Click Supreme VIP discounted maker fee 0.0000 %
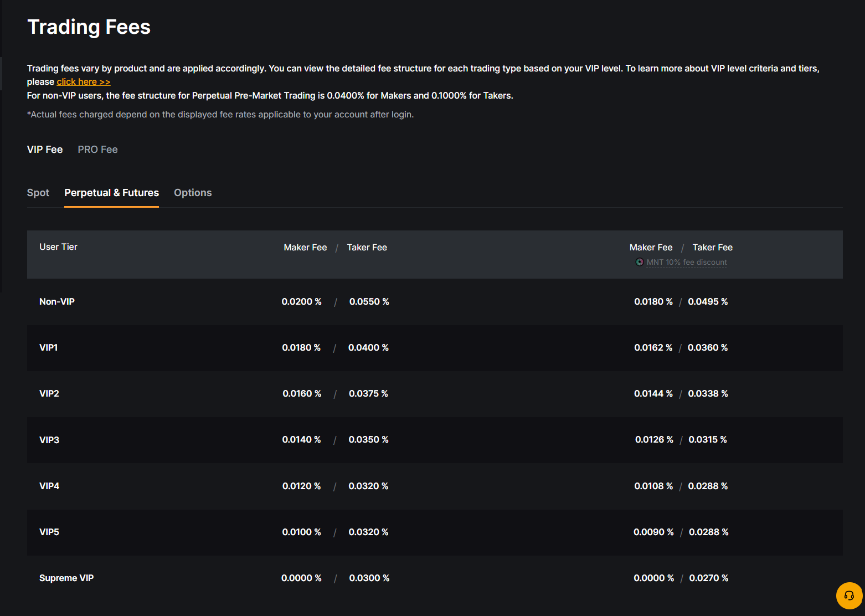 653,578
